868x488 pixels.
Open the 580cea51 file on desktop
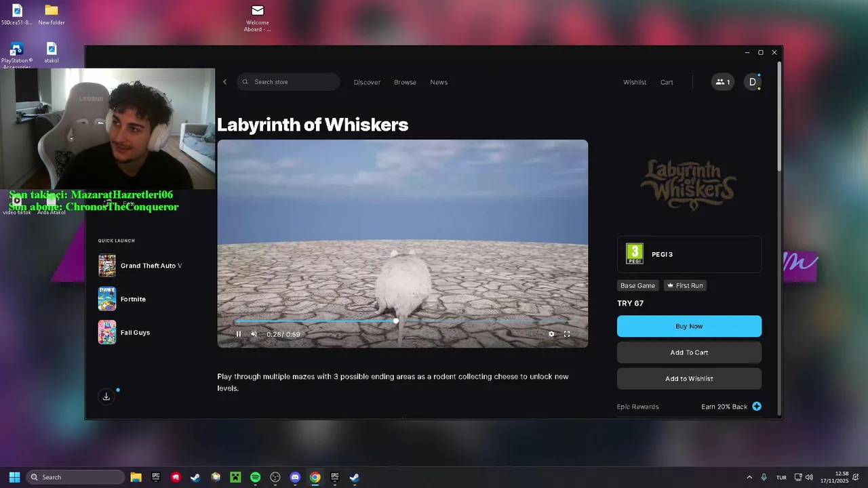(x=17, y=14)
